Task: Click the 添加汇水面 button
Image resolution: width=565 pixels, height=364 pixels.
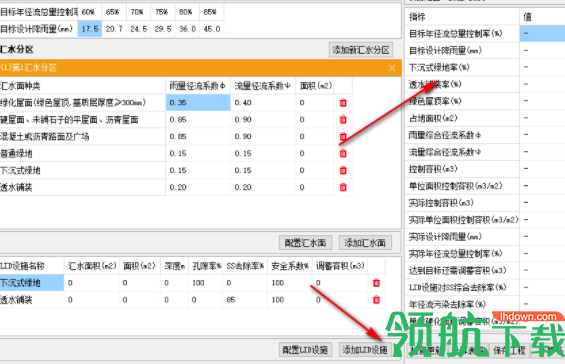Action: click(365, 243)
